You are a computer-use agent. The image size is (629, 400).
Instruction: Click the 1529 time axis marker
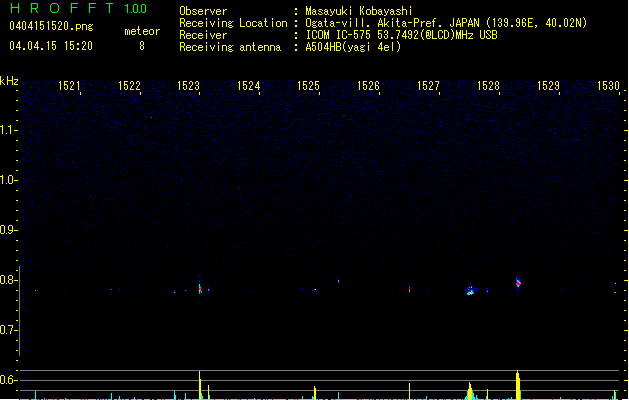pyautogui.click(x=548, y=85)
